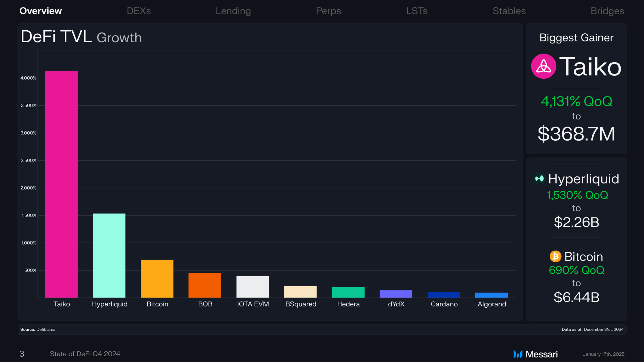Select the LSTs tab
644x362 pixels.
click(417, 11)
